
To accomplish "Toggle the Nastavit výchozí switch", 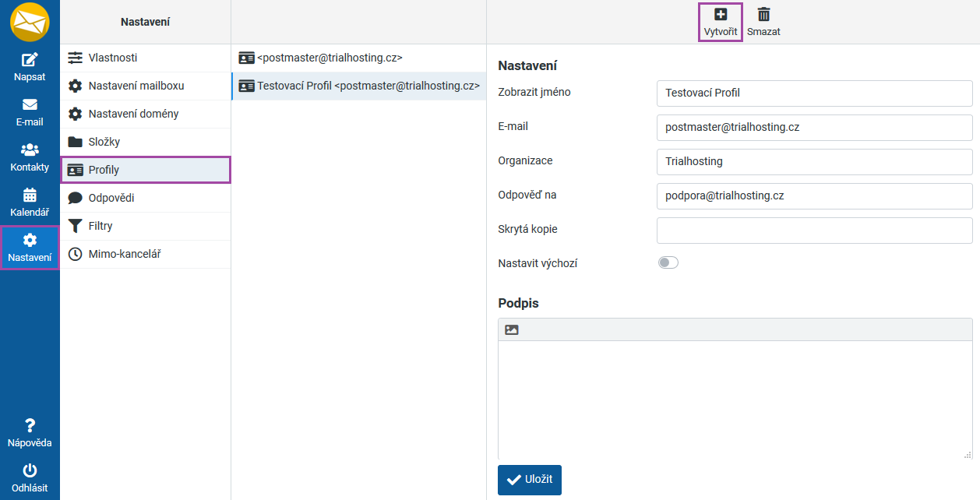I will tap(668, 263).
